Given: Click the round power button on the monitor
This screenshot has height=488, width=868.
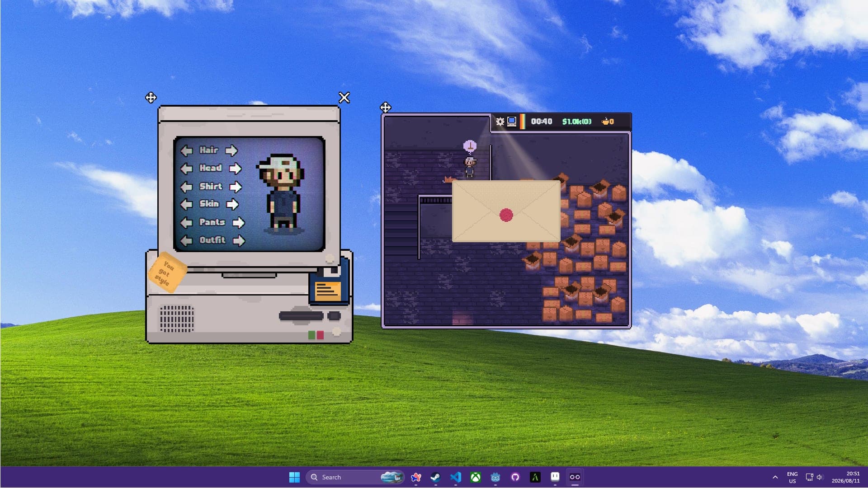Looking at the screenshot, I should [x=330, y=259].
